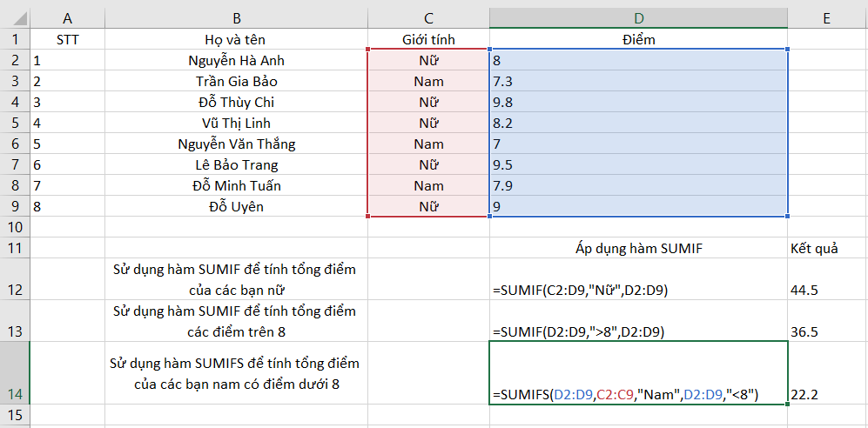Click the Select All corner of the sheet
868x428 pixels.
coord(15,17)
